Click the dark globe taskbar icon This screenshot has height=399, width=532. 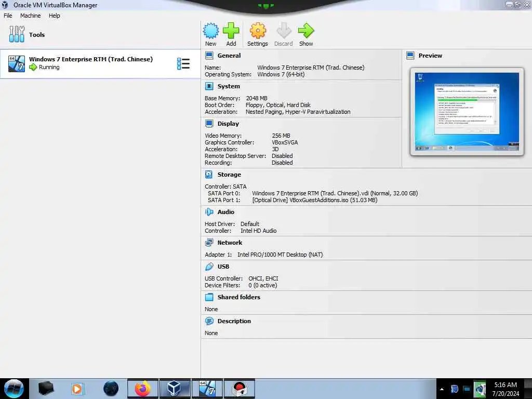pos(111,389)
